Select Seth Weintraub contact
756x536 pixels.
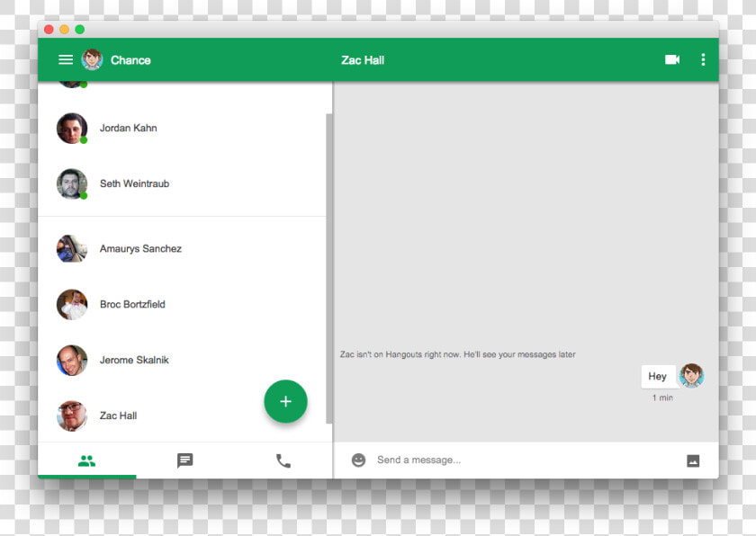coord(182,183)
